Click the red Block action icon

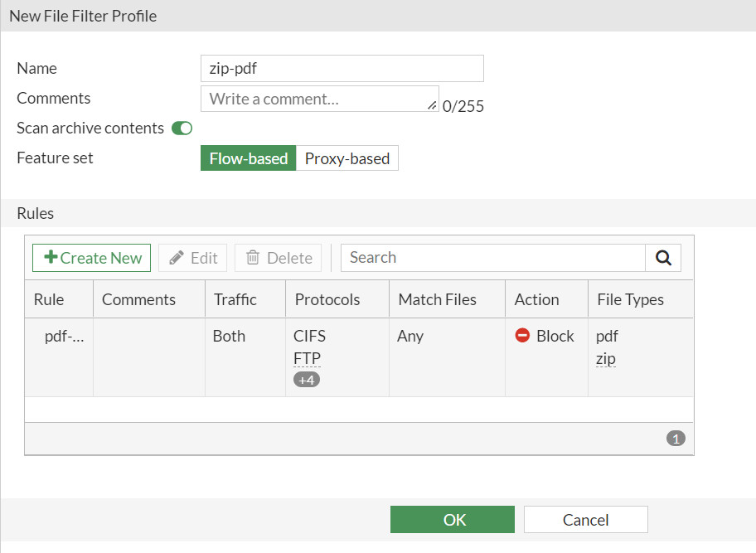click(x=522, y=336)
